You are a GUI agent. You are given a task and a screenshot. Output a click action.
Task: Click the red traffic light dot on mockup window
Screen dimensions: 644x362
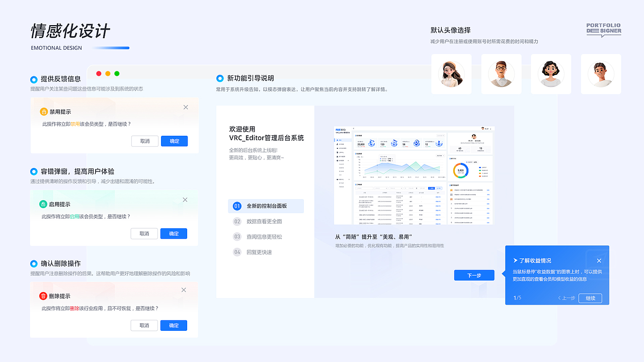coord(99,73)
